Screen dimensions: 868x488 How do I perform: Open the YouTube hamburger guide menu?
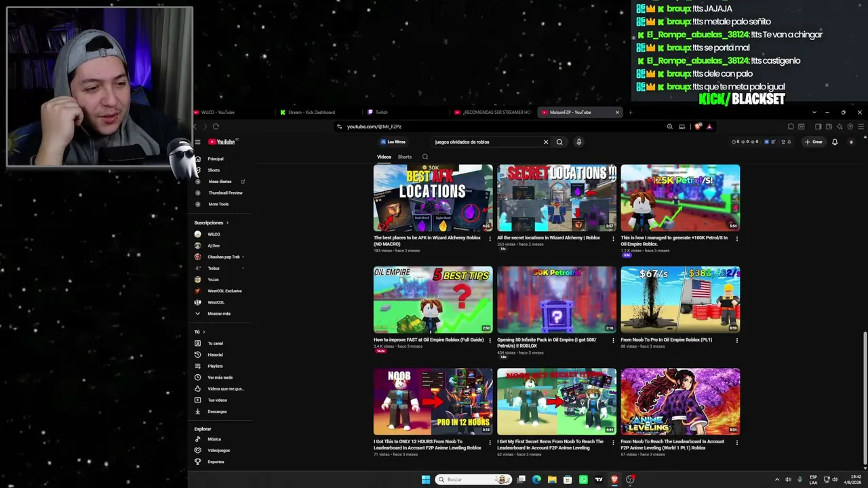point(197,142)
